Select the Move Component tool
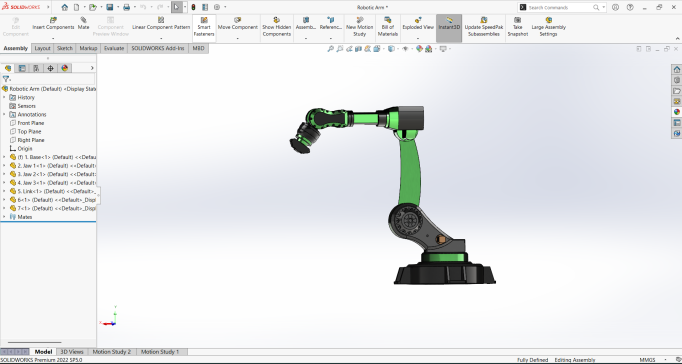 [237, 23]
